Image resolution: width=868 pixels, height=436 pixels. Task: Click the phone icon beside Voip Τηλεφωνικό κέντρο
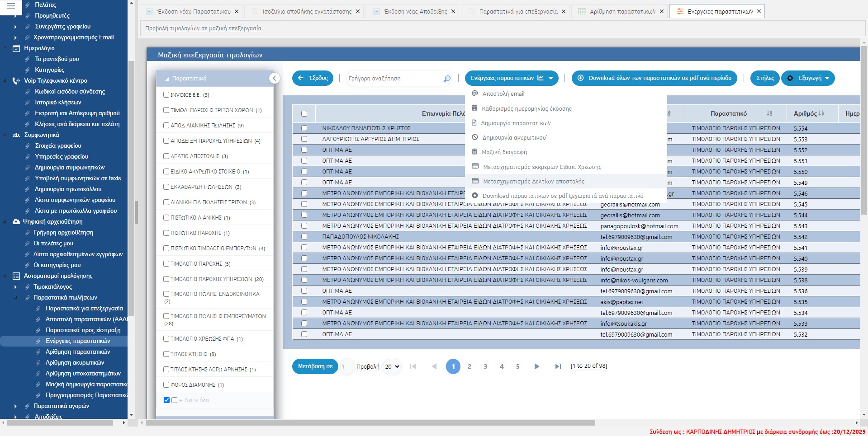coord(16,81)
